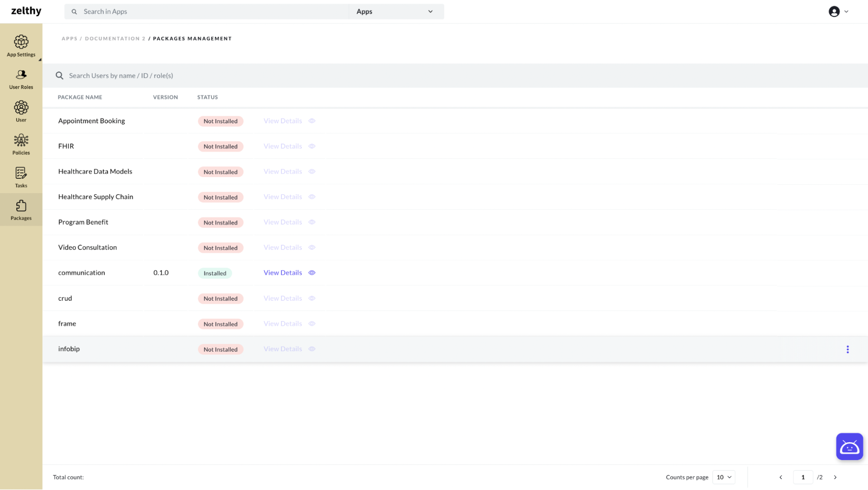View Details for Program Benefit

[x=283, y=222]
